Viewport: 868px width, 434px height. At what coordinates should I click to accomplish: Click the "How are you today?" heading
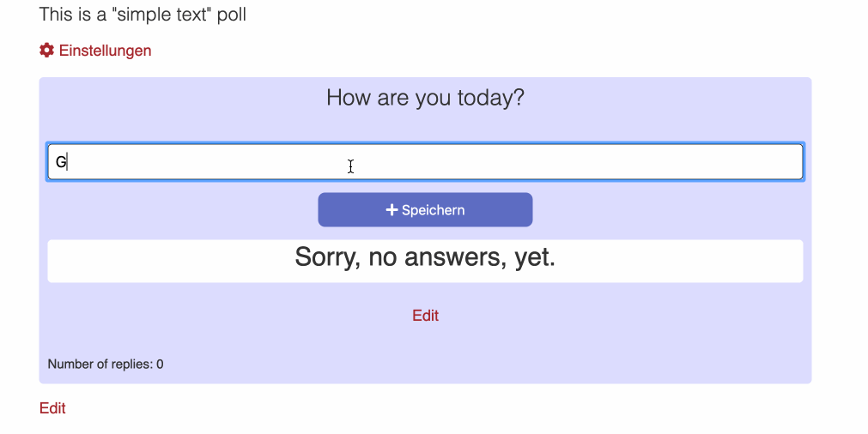pyautogui.click(x=425, y=98)
